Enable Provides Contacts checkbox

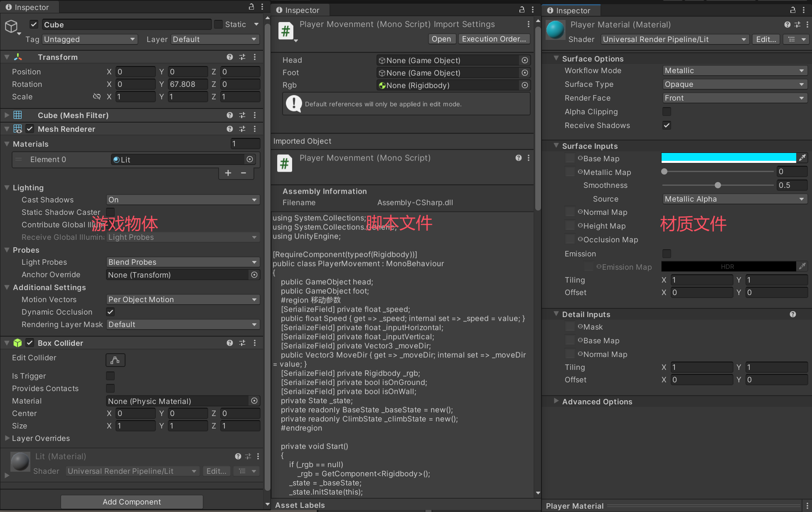pyautogui.click(x=110, y=388)
